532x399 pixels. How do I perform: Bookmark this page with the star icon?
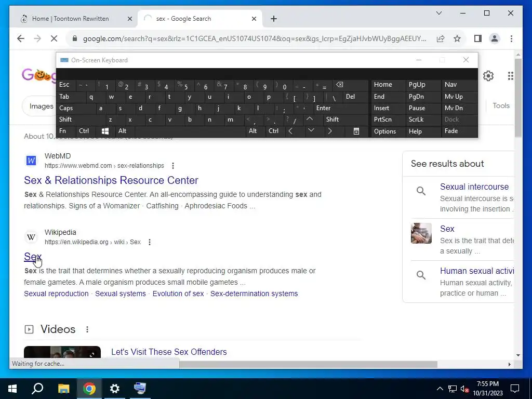(x=457, y=38)
